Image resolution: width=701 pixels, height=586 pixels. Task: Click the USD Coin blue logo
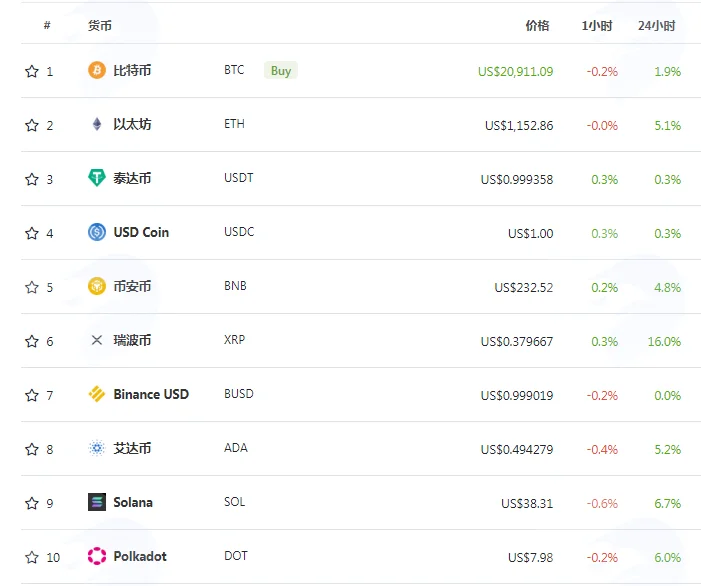[97, 232]
